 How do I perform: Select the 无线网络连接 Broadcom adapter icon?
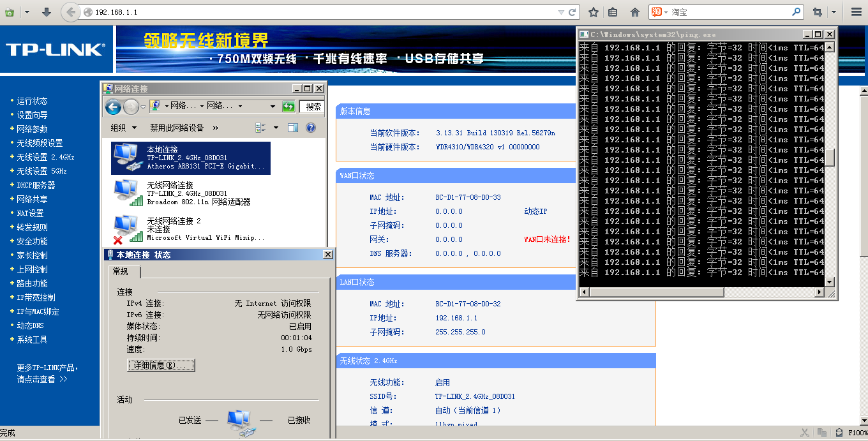point(128,192)
